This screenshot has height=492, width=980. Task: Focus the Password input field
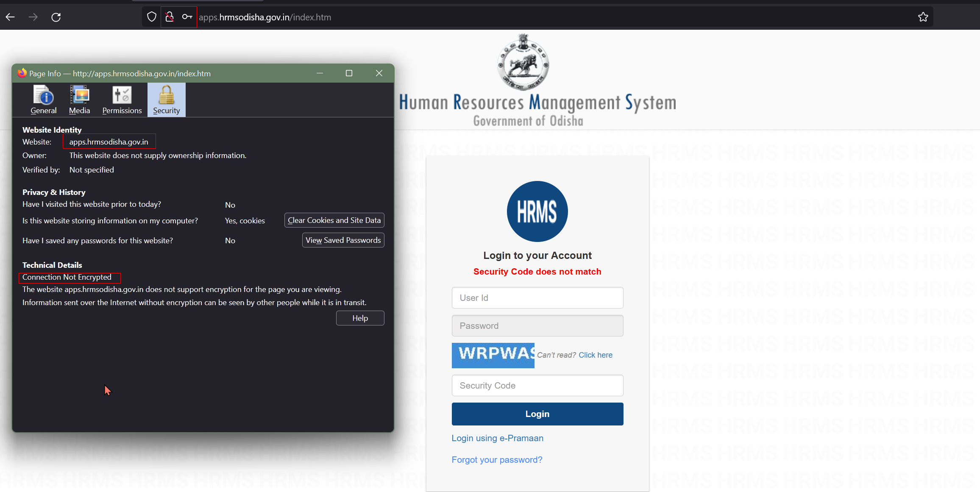[x=537, y=326]
